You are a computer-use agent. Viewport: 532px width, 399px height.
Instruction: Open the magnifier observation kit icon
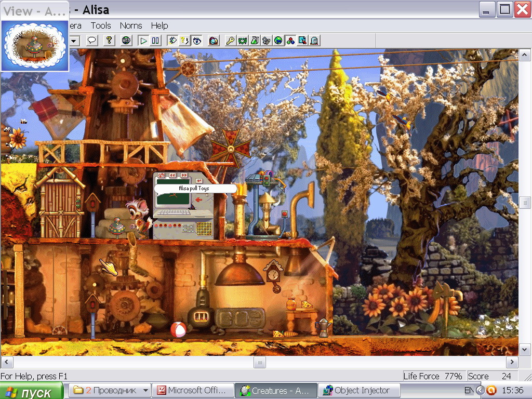pyautogui.click(x=302, y=41)
